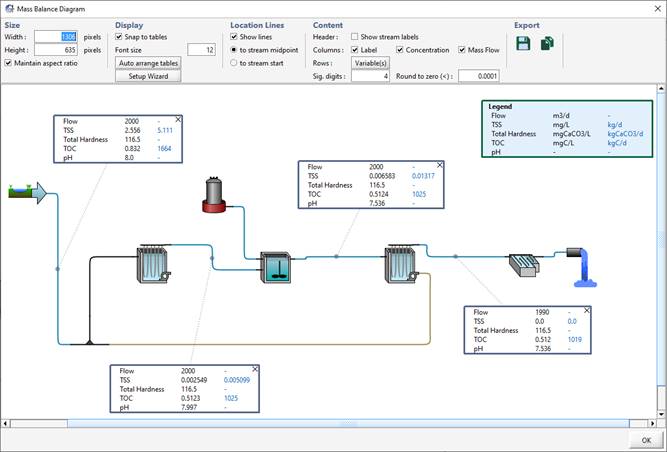Click the Width pixels input field
The image size is (667, 452).
56,37
